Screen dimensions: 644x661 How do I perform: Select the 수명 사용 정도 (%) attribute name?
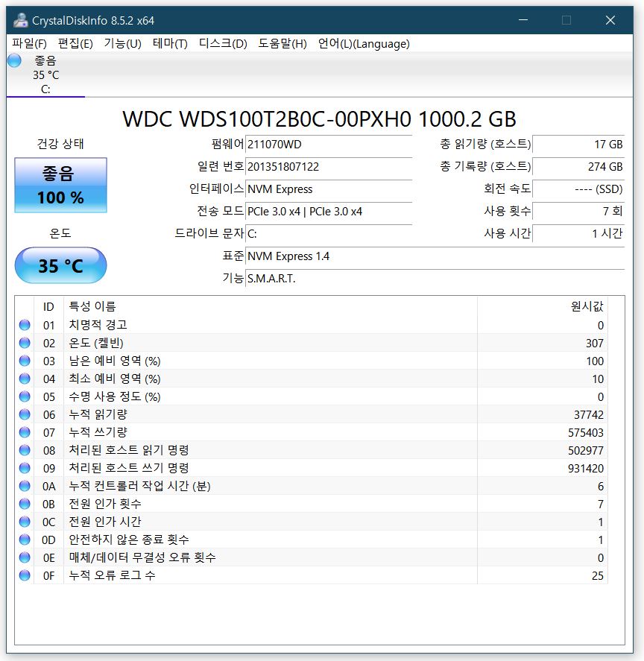[115, 396]
